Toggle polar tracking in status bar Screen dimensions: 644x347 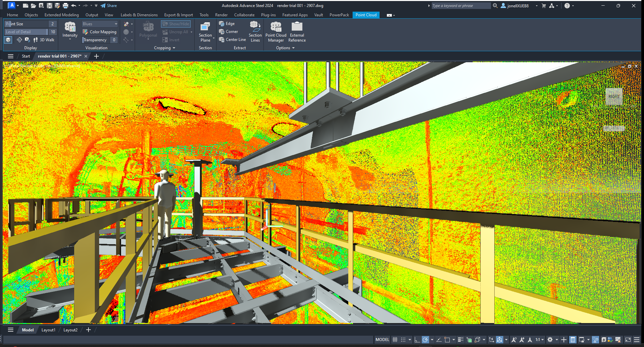pyautogui.click(x=425, y=340)
